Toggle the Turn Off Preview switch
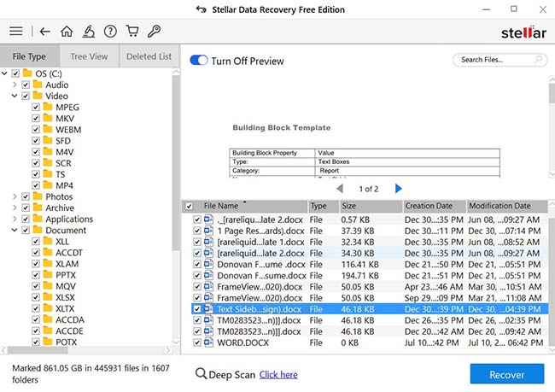555x392 pixels. point(199,60)
